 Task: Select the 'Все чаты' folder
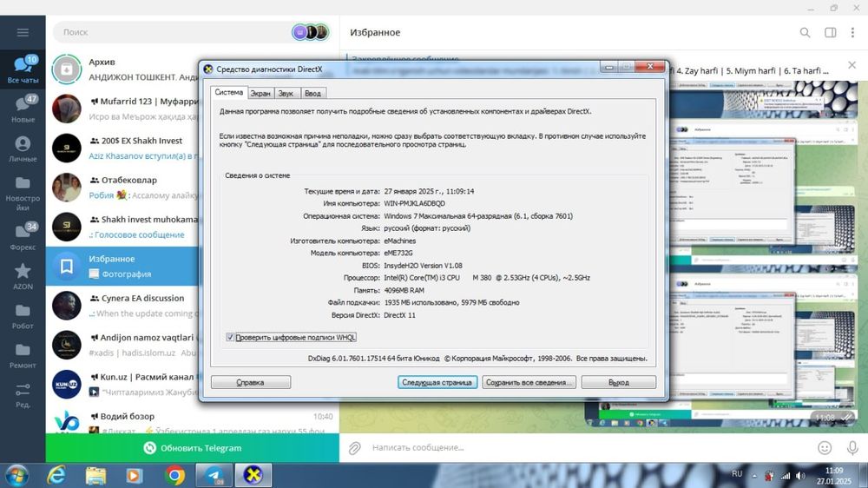point(23,69)
